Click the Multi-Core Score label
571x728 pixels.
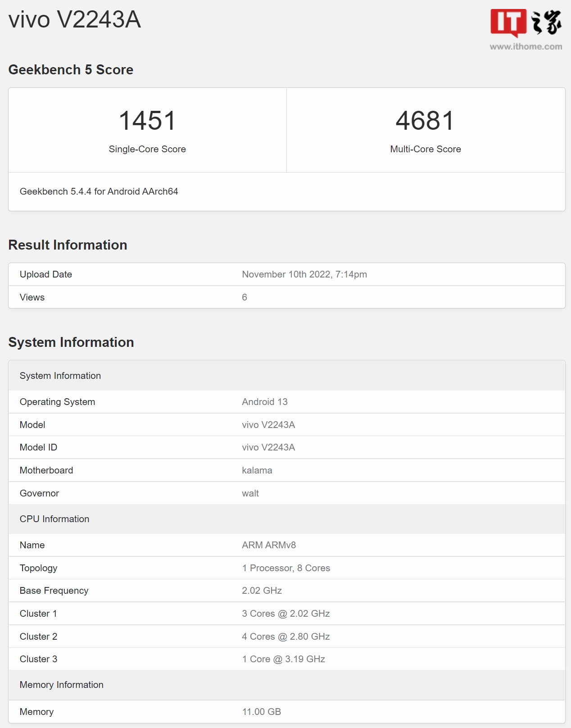click(x=426, y=149)
